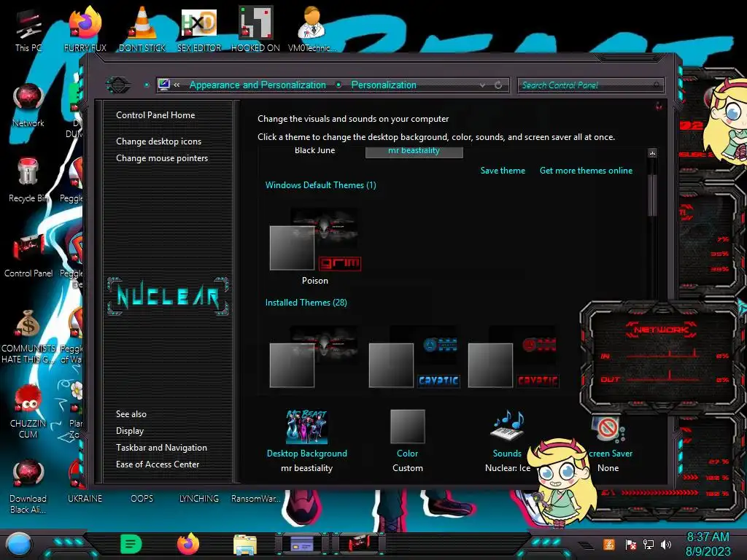Image resolution: width=747 pixels, height=560 pixels.
Task: Open the COMMUNISTS HATE THIS money bag icon
Action: coord(28,336)
